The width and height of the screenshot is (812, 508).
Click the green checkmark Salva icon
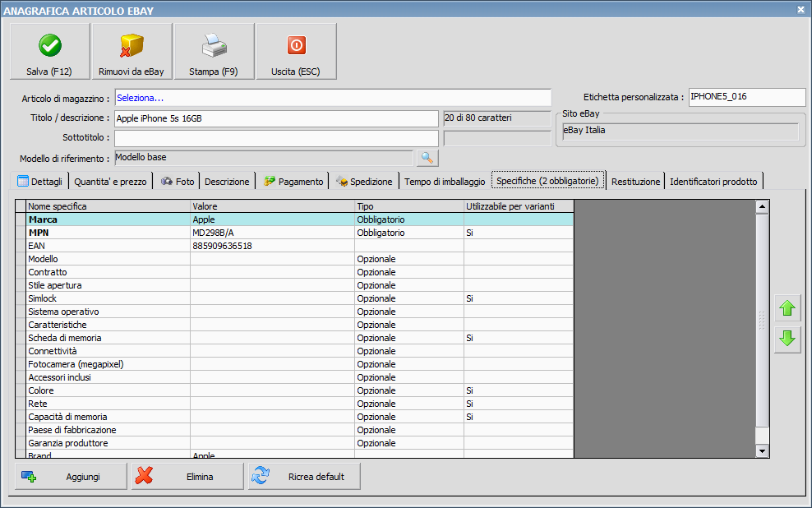49,45
